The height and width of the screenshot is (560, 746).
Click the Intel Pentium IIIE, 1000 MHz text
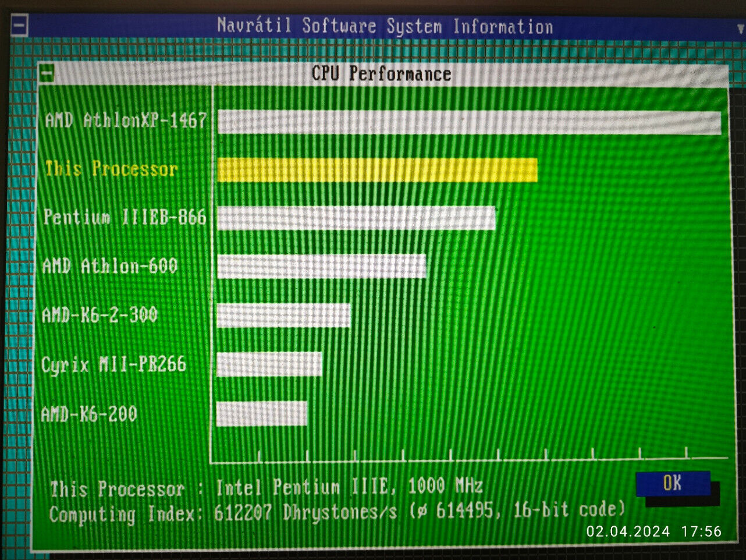[349, 487]
